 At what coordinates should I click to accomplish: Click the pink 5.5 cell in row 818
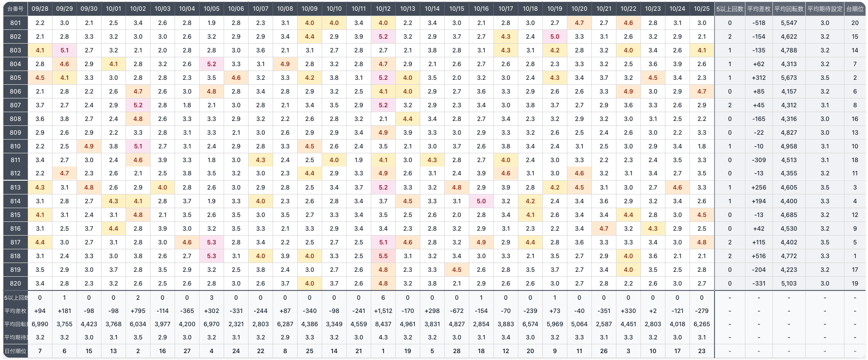point(383,256)
